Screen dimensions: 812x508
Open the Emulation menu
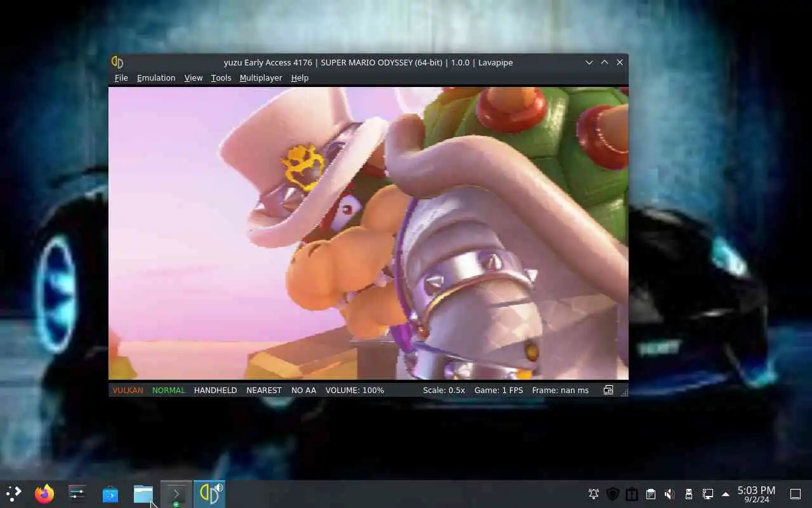point(156,77)
